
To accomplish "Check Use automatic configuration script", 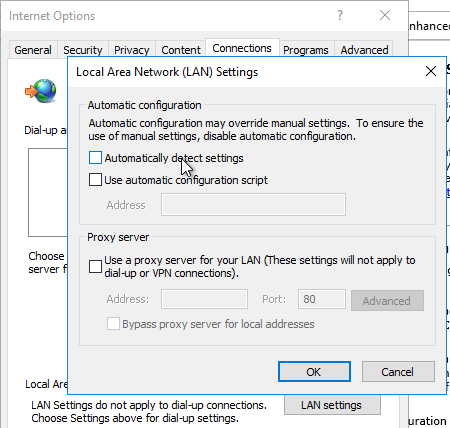I will click(95, 180).
